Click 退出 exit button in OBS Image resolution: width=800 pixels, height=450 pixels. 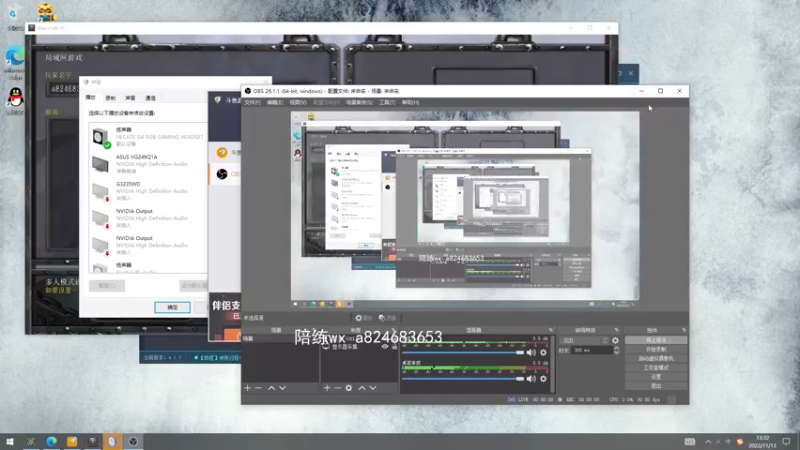click(x=656, y=386)
